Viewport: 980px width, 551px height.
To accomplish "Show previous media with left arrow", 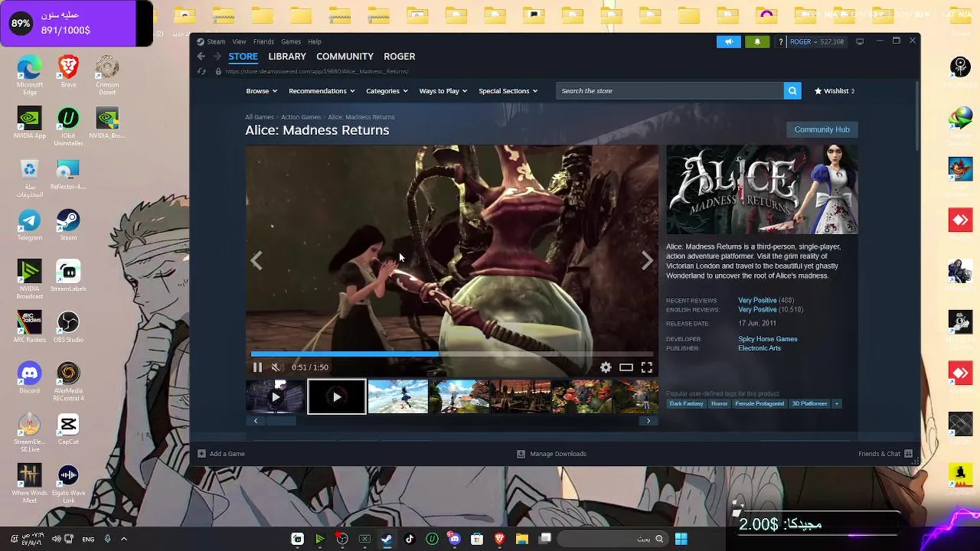I will 256,261.
